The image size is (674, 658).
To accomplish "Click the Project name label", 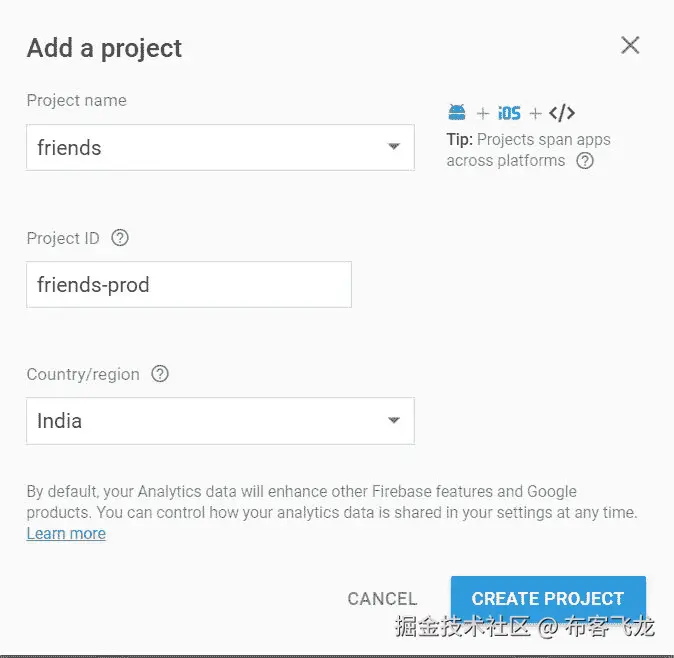I will click(77, 100).
